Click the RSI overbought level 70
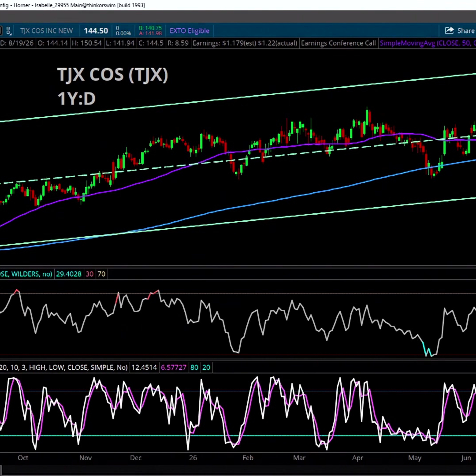476x476 pixels. pyautogui.click(x=101, y=274)
